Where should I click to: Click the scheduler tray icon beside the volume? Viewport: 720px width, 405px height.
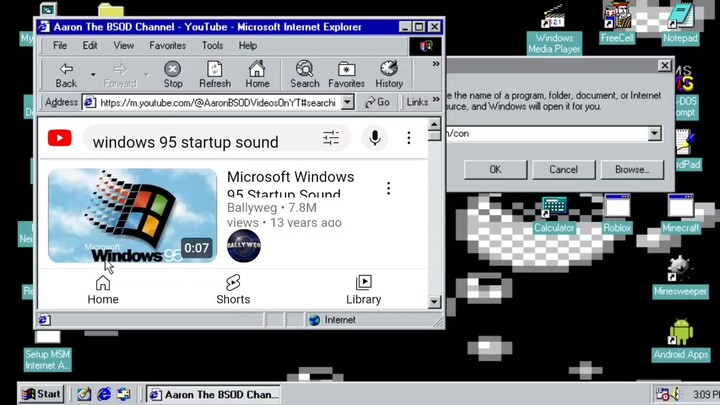(x=662, y=394)
